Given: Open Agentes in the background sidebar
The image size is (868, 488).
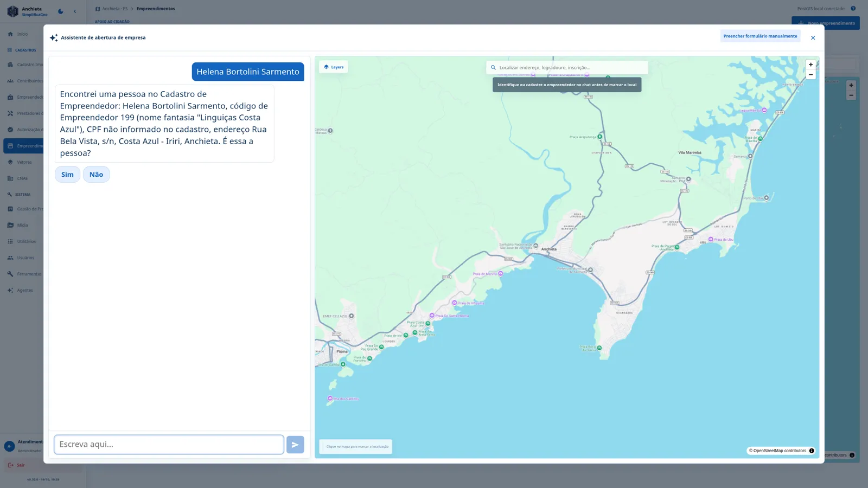Looking at the screenshot, I should [x=25, y=290].
